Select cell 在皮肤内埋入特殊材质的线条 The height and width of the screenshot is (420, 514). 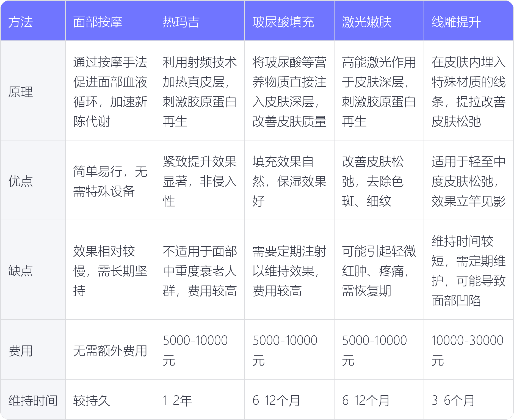tap(469, 91)
